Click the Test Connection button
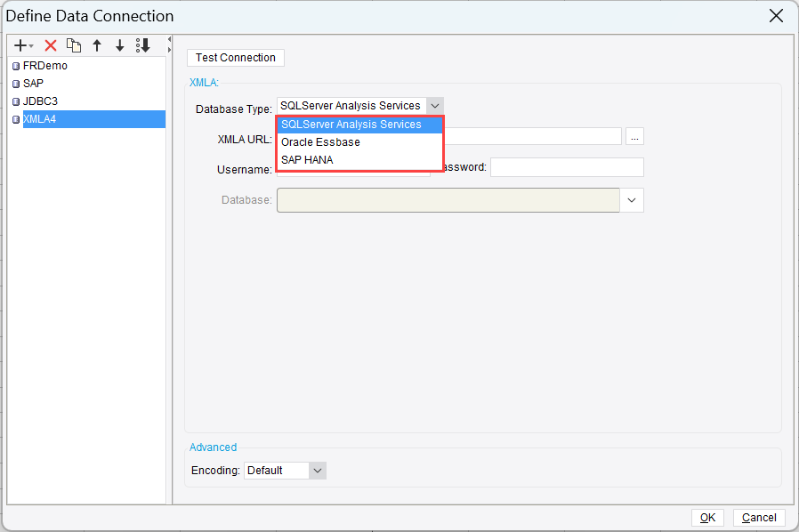This screenshot has height=532, width=799. (236, 58)
